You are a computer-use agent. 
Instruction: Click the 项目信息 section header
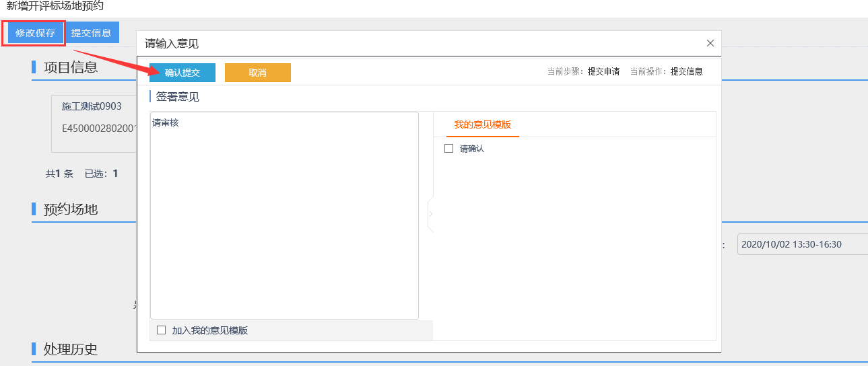click(x=71, y=67)
